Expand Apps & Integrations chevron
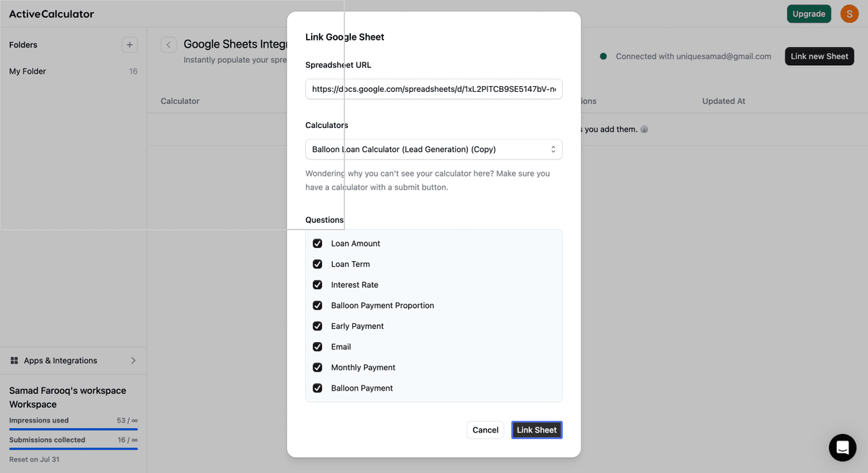Image resolution: width=868 pixels, height=473 pixels. point(133,360)
